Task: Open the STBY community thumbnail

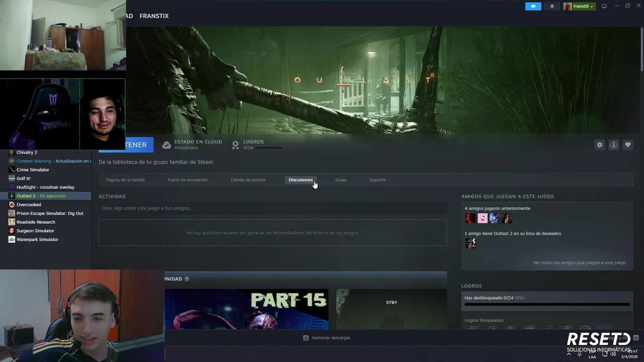Action: 391,309
